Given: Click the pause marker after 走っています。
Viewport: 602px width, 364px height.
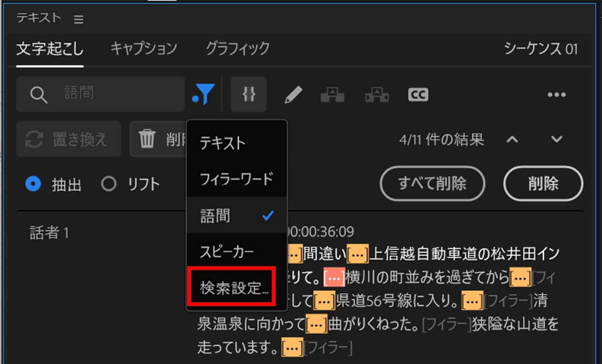Looking at the screenshot, I should tap(292, 348).
